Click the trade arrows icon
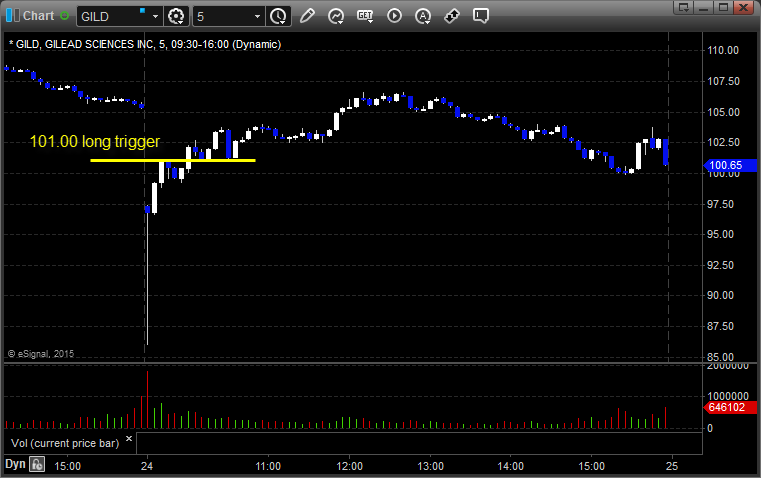Viewport: 761px width, 478px height. [452, 16]
